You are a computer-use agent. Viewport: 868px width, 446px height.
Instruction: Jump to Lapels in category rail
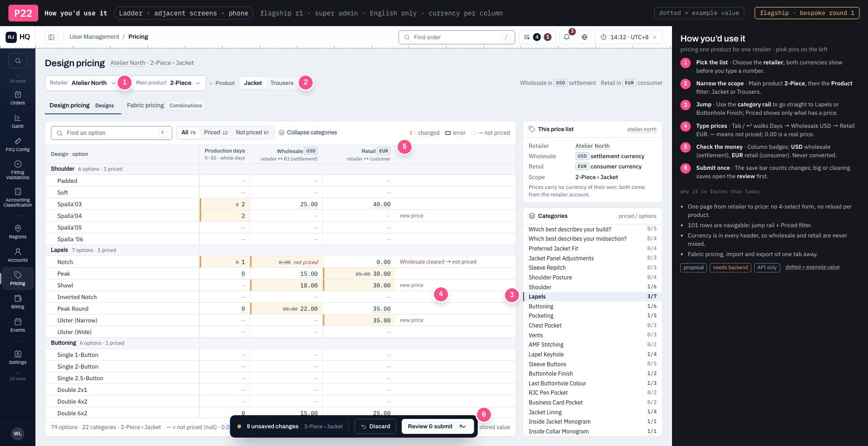(593, 297)
